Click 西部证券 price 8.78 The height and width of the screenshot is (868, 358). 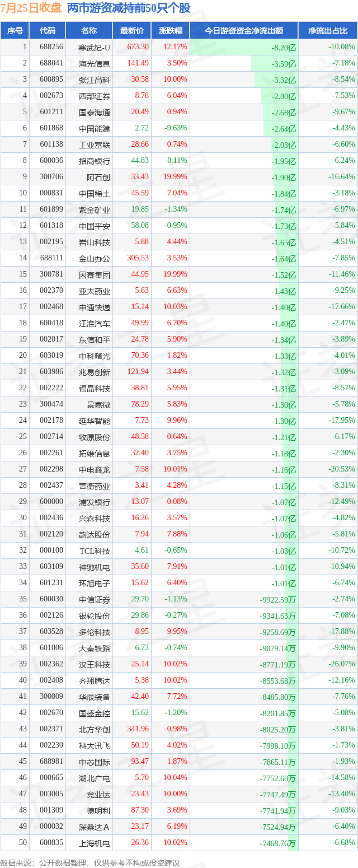(141, 96)
